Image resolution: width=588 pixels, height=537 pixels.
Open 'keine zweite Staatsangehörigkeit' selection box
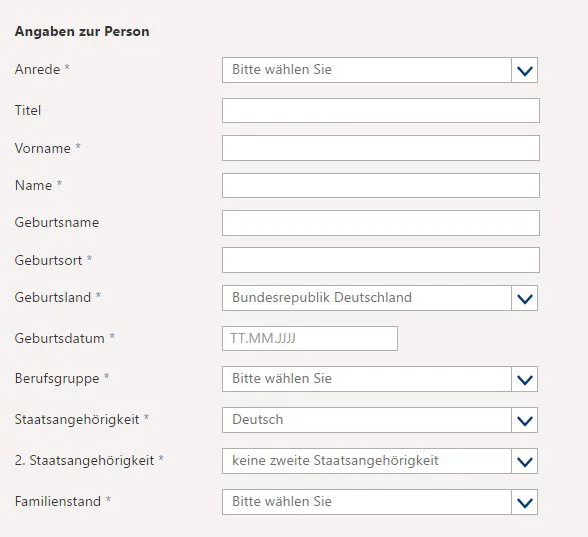pos(380,461)
